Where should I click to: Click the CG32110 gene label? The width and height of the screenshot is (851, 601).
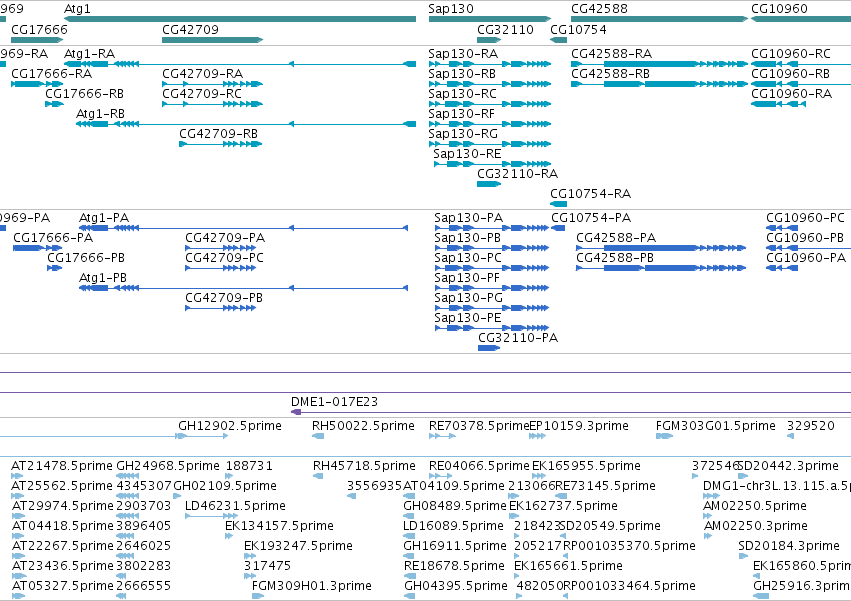pos(505,29)
